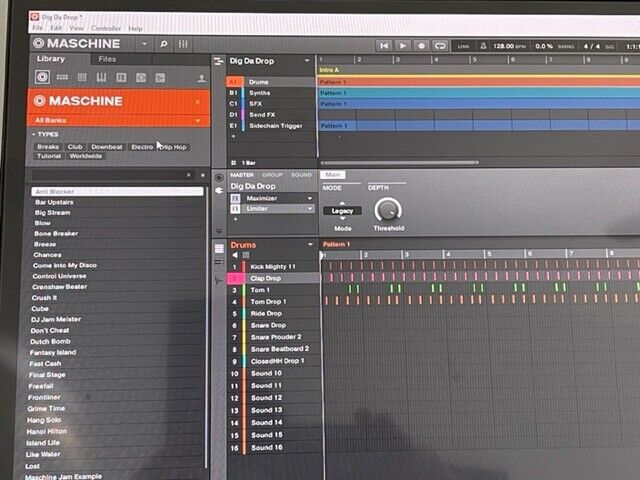Filter by the Electro type tag
640x480 pixels.
point(142,147)
